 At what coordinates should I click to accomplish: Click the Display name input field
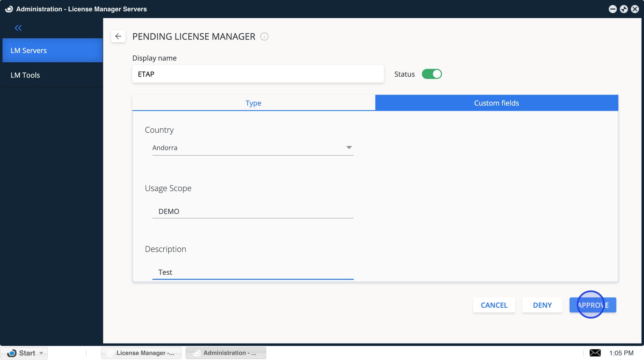[x=258, y=74]
